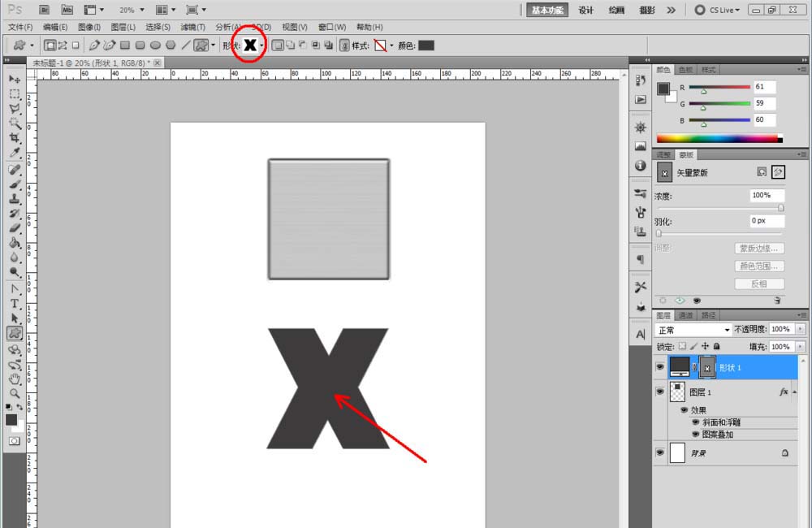The width and height of the screenshot is (812, 528).
Task: Hide the 背景 layer
Action: (659, 452)
